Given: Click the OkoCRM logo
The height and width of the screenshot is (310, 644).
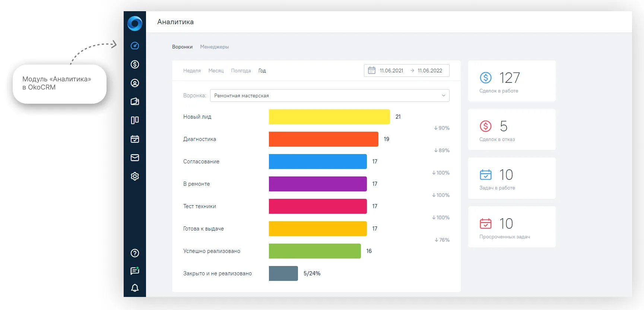Looking at the screenshot, I should [135, 23].
